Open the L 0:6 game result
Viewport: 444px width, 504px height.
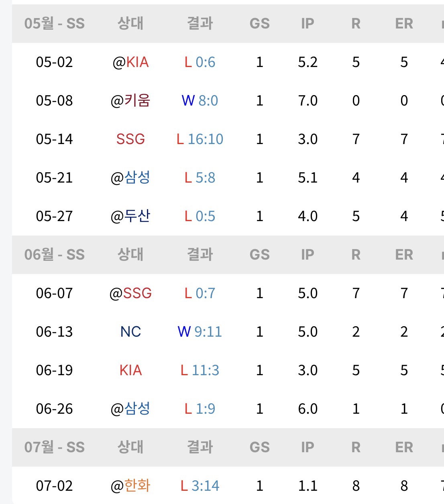tap(200, 62)
